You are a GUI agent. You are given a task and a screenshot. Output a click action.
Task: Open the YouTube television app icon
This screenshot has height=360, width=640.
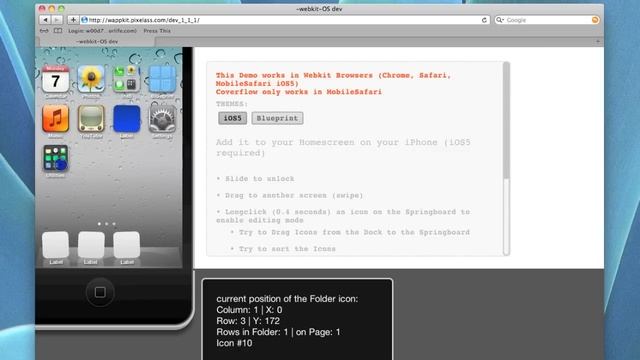(x=91, y=119)
